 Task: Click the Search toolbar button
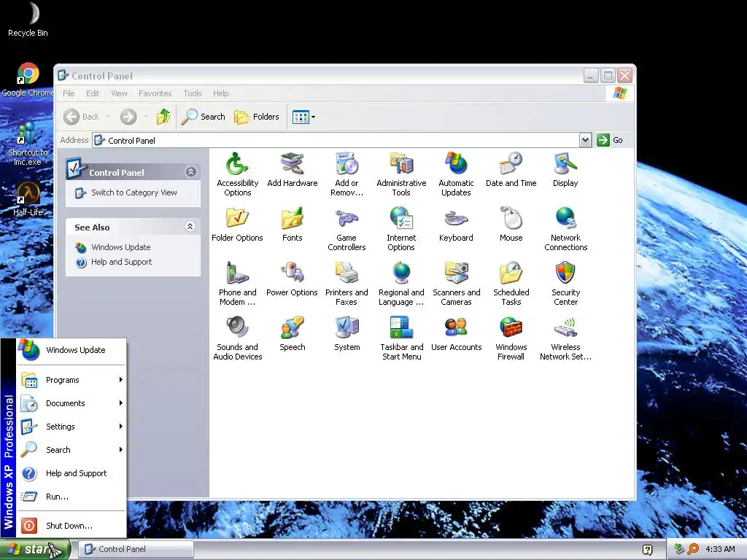(204, 117)
